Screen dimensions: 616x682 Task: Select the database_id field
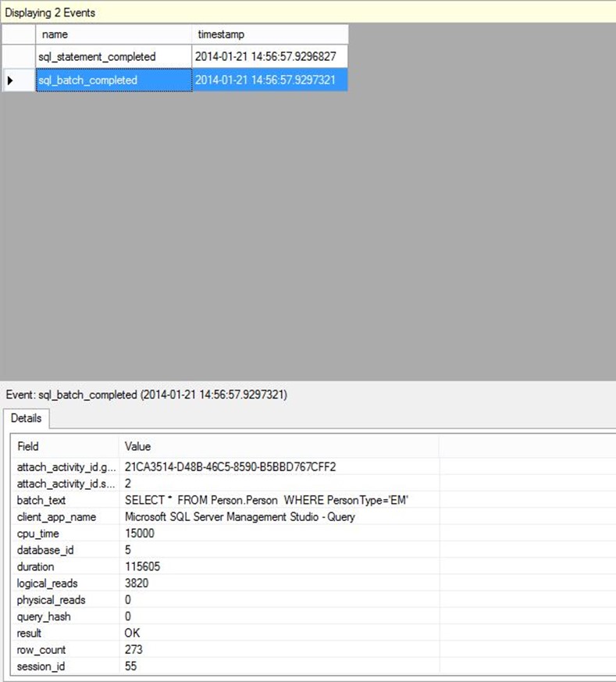[45, 550]
